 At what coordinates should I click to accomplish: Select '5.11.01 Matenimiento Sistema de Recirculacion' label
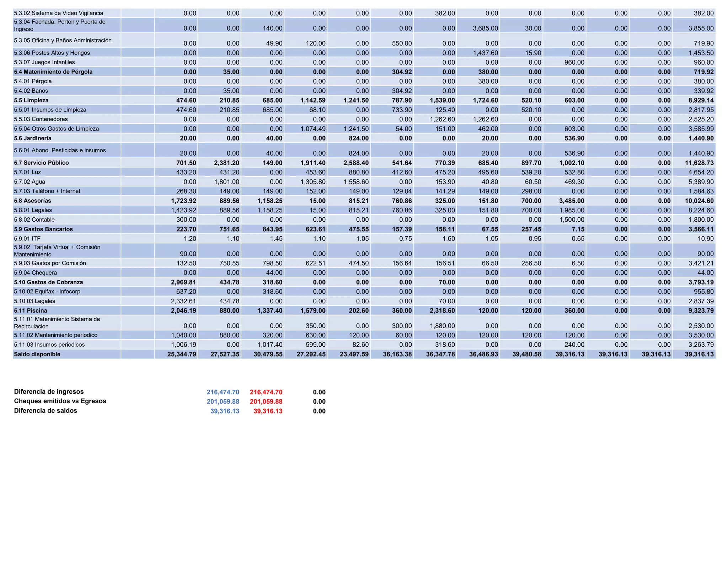click(x=57, y=323)
